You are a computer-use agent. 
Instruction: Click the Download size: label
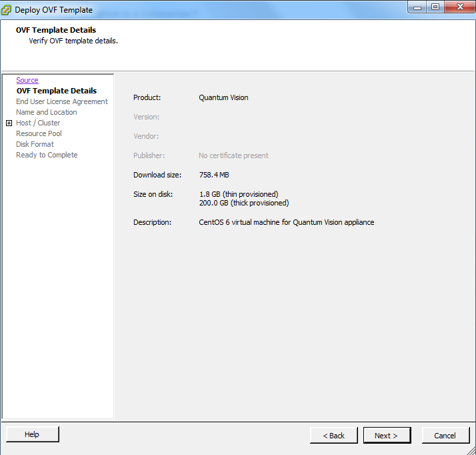[157, 175]
